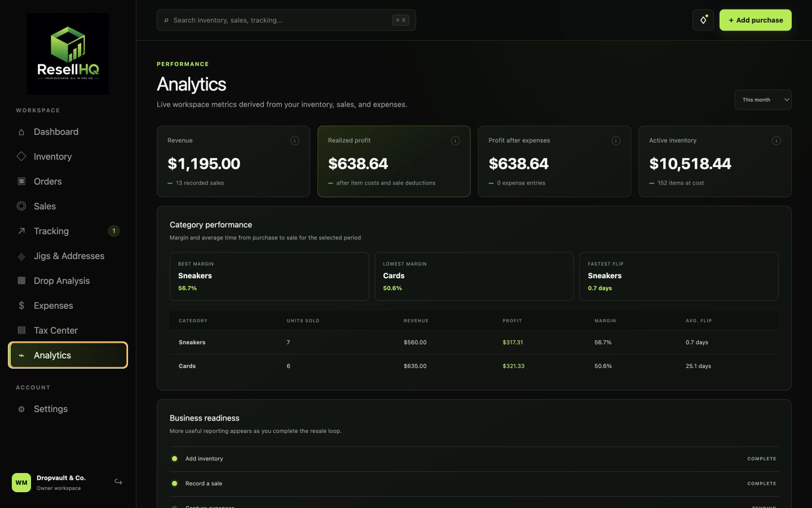Select the Analytics menu item
The height and width of the screenshot is (508, 812).
point(68,355)
